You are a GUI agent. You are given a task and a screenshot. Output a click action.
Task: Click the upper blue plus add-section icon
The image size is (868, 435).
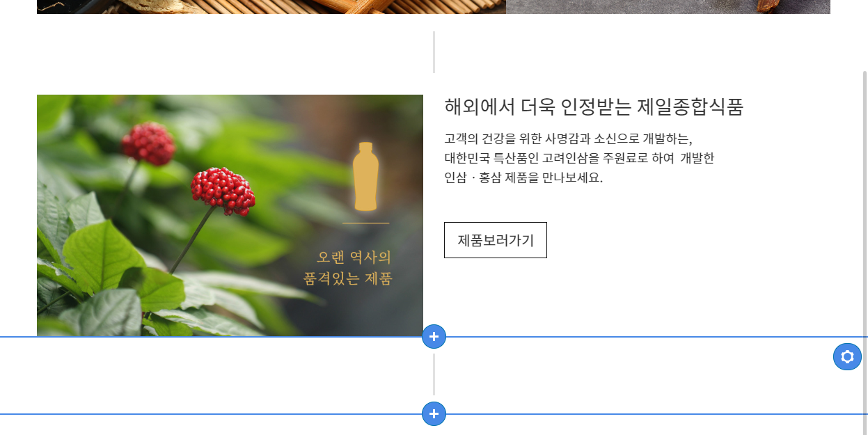click(x=434, y=337)
